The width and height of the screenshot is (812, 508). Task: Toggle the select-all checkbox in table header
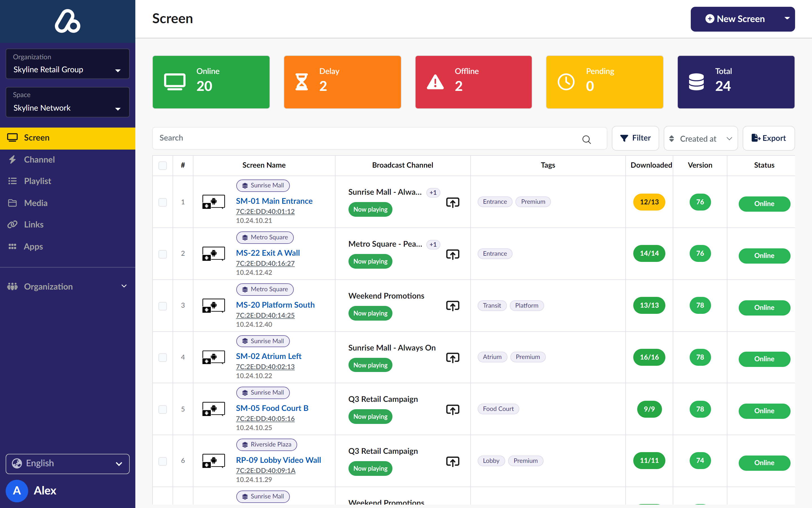click(x=163, y=166)
